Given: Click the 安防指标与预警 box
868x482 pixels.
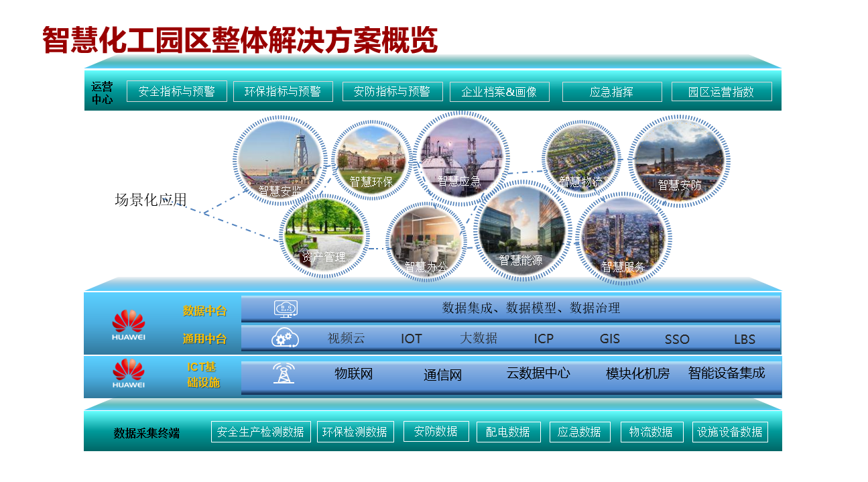Looking at the screenshot, I should tap(392, 91).
